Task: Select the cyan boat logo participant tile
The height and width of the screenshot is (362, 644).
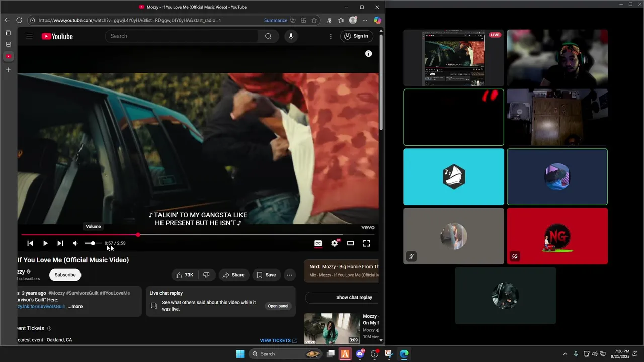Action: (453, 176)
